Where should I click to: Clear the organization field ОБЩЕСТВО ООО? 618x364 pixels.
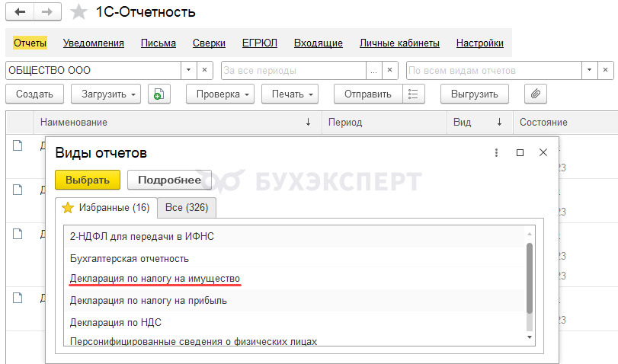point(204,70)
